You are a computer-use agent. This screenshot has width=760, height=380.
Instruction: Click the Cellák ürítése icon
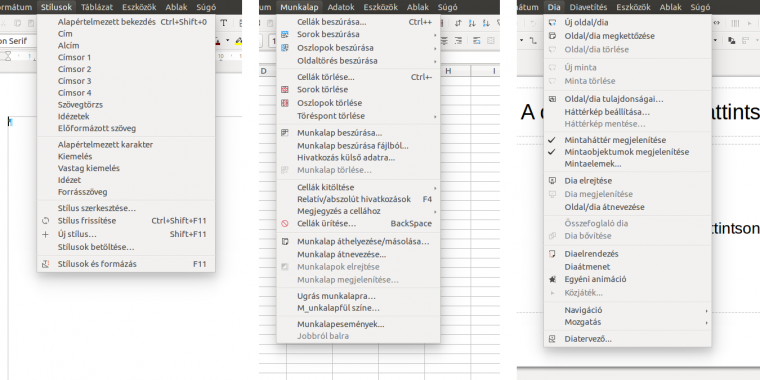(x=285, y=223)
